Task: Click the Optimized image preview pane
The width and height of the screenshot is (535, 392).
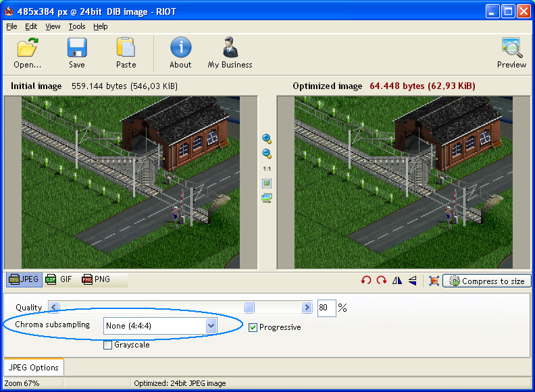Action: tap(404, 182)
